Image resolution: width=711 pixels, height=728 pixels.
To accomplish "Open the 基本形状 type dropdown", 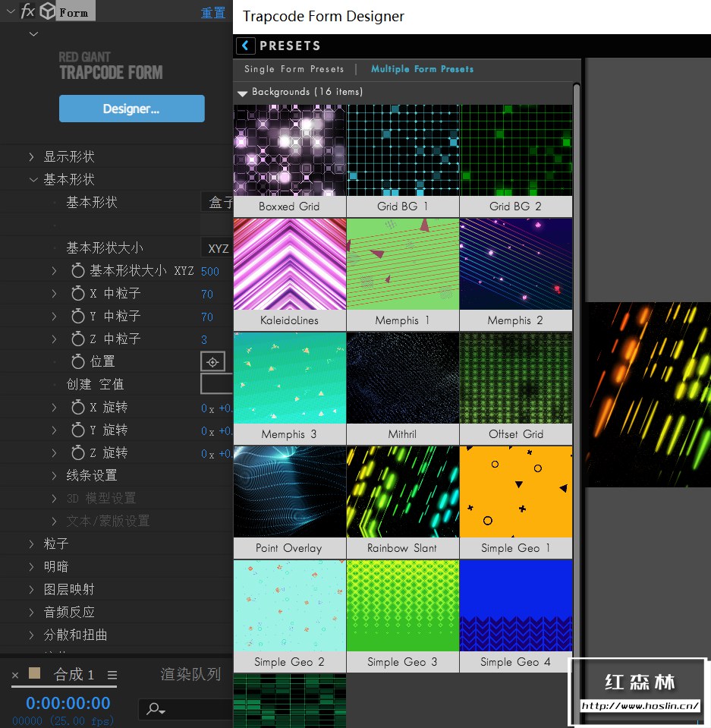I will click(x=217, y=203).
